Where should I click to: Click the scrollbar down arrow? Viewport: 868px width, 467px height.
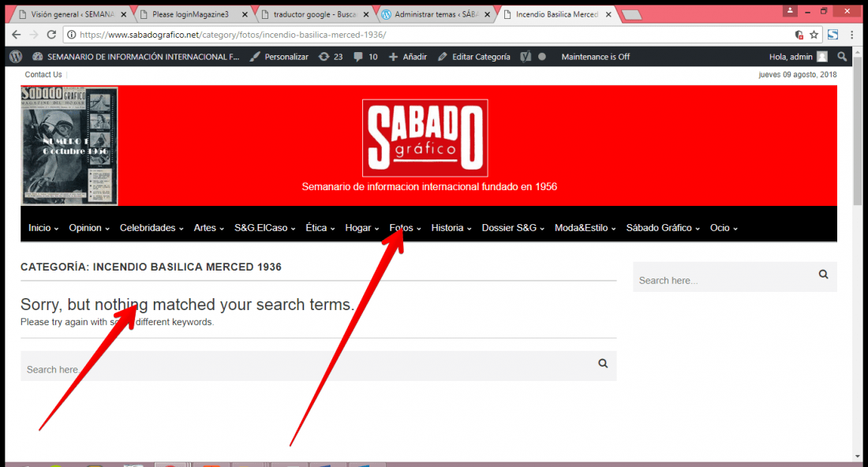[x=858, y=457]
